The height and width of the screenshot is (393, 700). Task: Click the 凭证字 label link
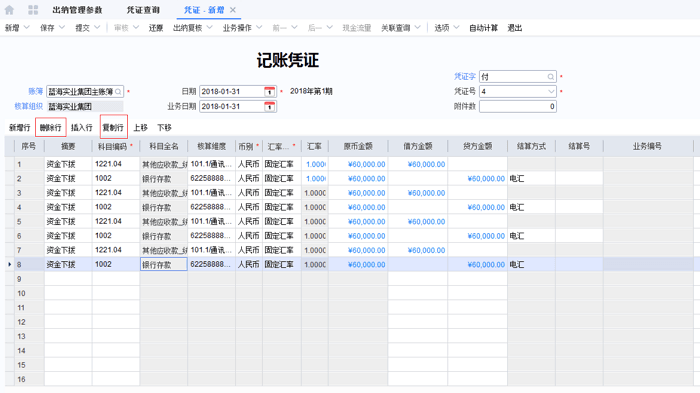click(465, 77)
